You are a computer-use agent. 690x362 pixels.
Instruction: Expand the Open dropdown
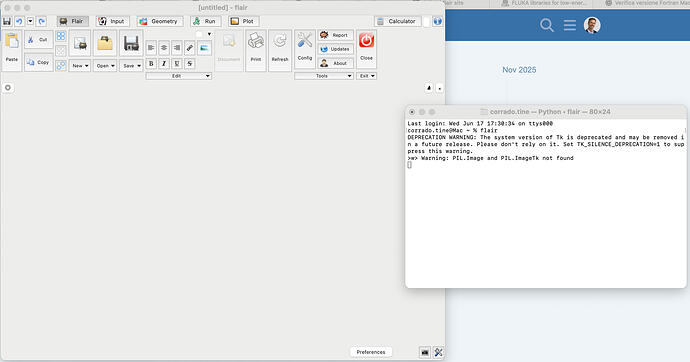tap(105, 66)
